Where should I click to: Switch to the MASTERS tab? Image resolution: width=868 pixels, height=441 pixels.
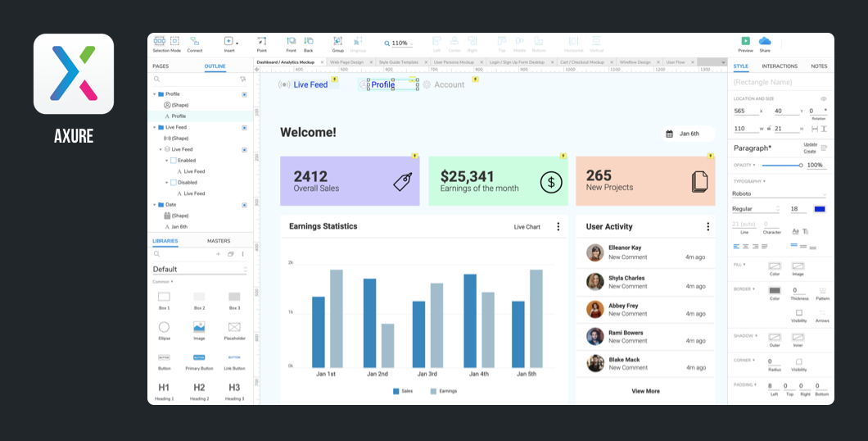tap(219, 241)
